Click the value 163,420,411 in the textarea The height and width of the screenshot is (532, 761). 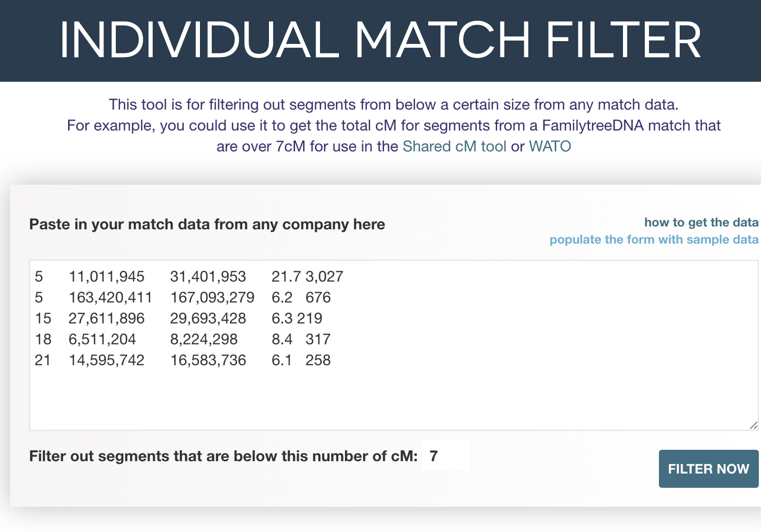(x=111, y=297)
